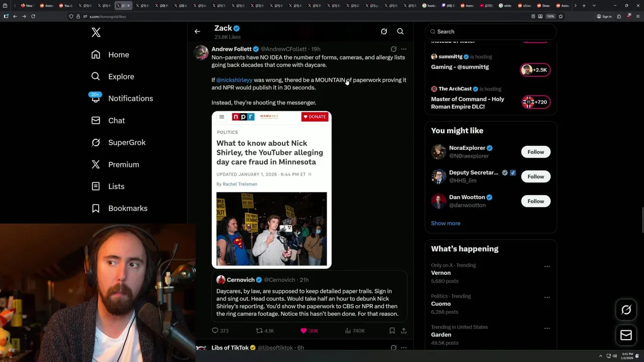
Task: Open the @nickshirleyy mention link
Action: pos(234,80)
